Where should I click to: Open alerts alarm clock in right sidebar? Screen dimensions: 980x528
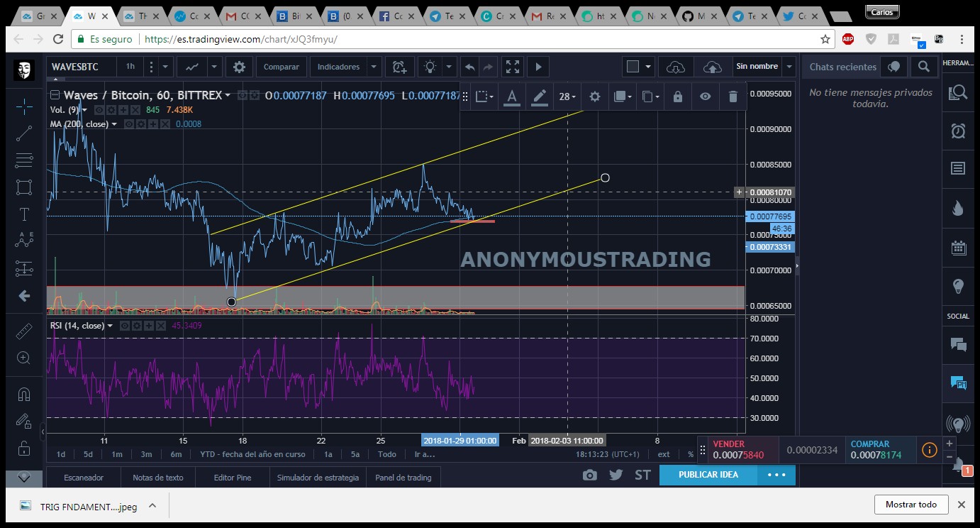958,131
